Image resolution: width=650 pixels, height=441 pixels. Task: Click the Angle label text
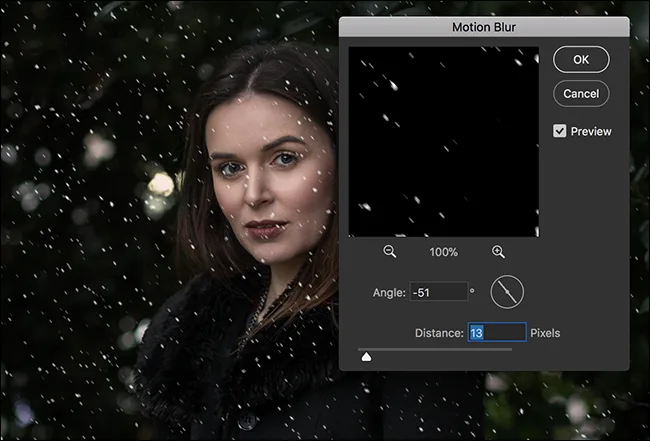coord(387,292)
